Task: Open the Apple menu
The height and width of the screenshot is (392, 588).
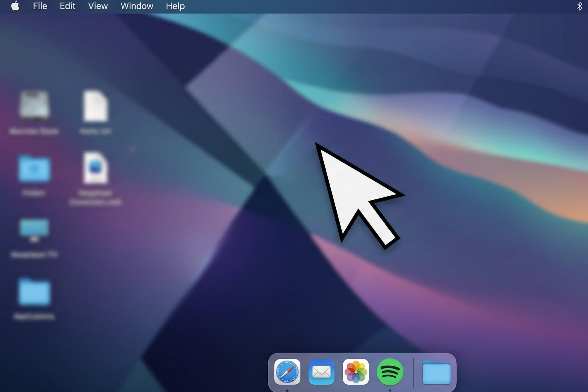Action: coord(15,6)
